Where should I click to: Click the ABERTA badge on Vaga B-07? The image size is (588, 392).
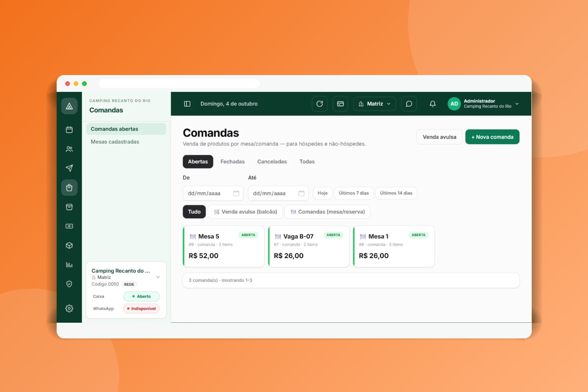(333, 235)
